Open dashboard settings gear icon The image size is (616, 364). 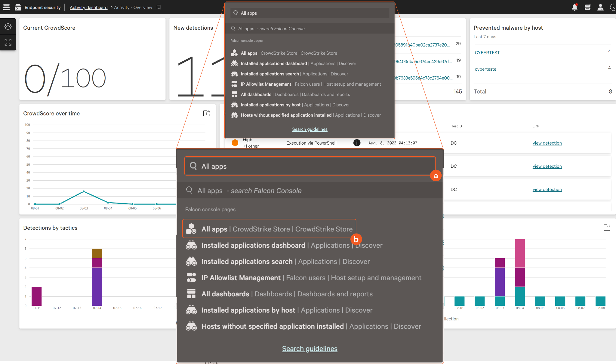[x=8, y=27]
